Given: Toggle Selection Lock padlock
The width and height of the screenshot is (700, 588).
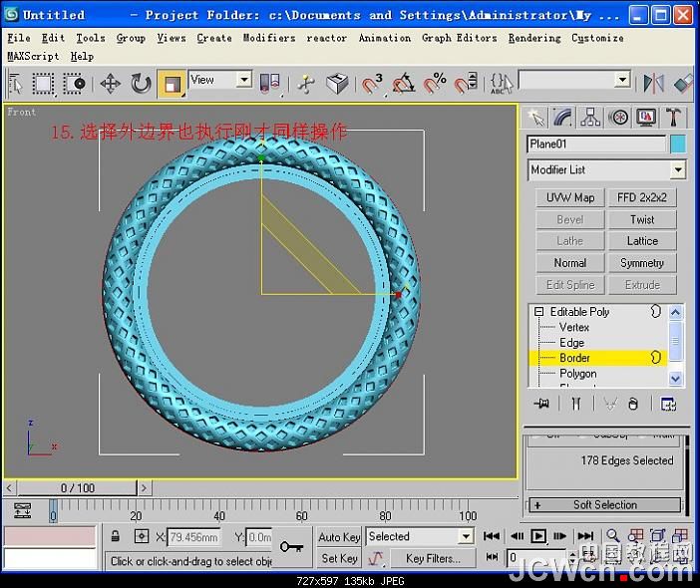Looking at the screenshot, I should (116, 536).
